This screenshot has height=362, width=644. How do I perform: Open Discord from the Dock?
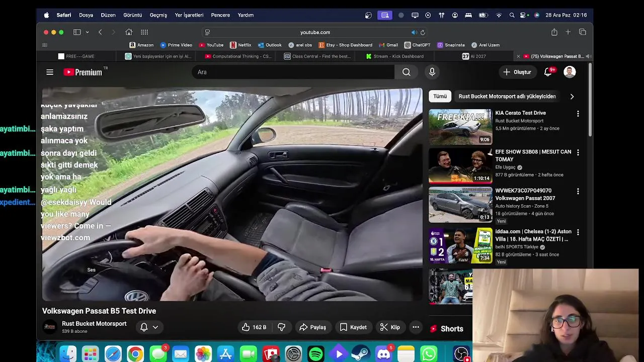(x=384, y=354)
